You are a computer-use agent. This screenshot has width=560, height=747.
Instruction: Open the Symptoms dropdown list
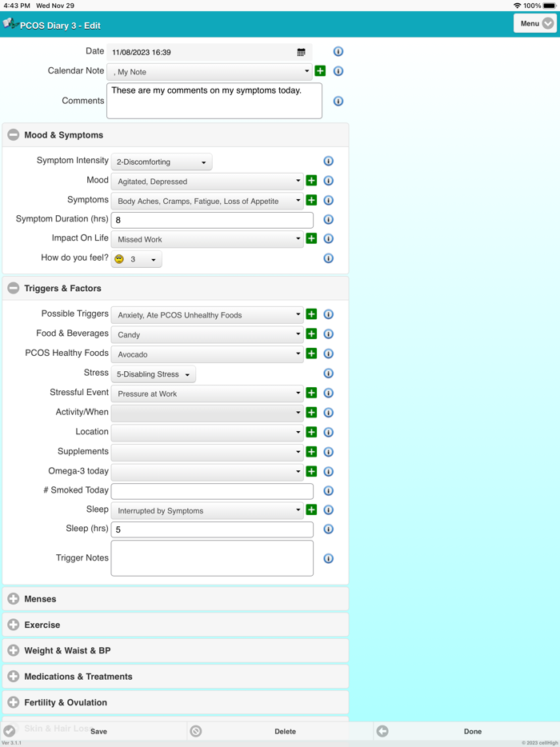coord(207,201)
